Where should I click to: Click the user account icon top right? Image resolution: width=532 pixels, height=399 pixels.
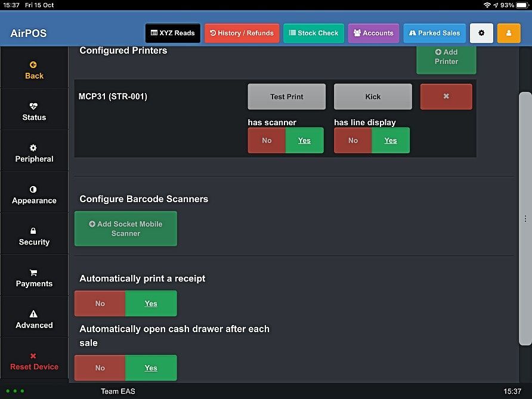[508, 33]
